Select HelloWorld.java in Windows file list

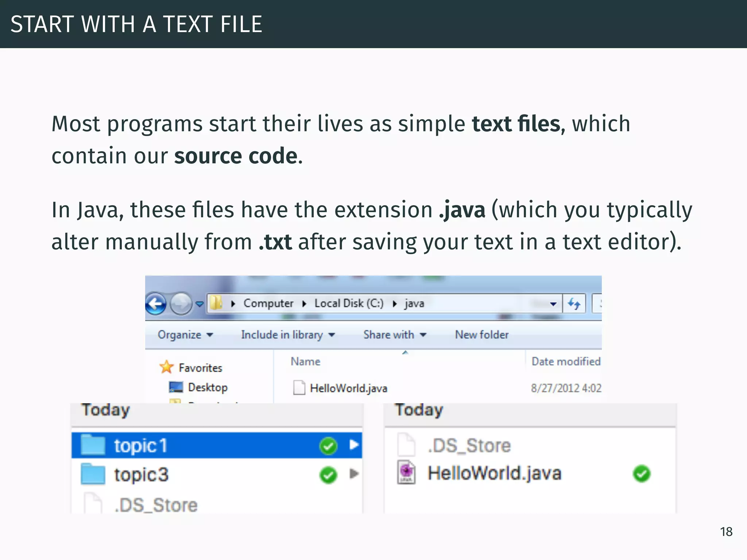(x=348, y=388)
